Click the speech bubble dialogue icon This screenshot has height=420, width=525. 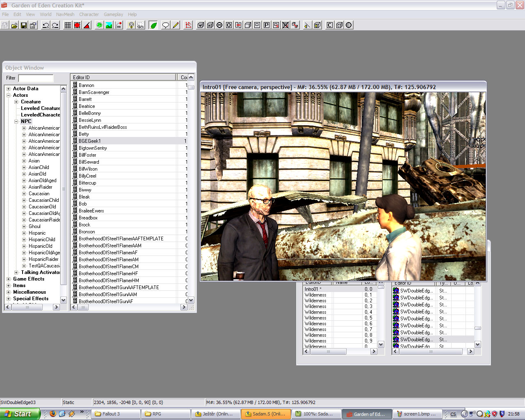click(166, 25)
